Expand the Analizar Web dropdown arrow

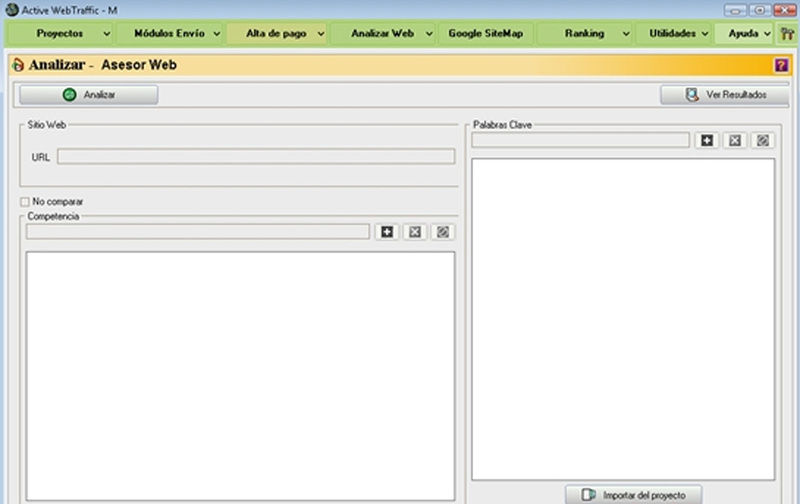click(x=429, y=34)
